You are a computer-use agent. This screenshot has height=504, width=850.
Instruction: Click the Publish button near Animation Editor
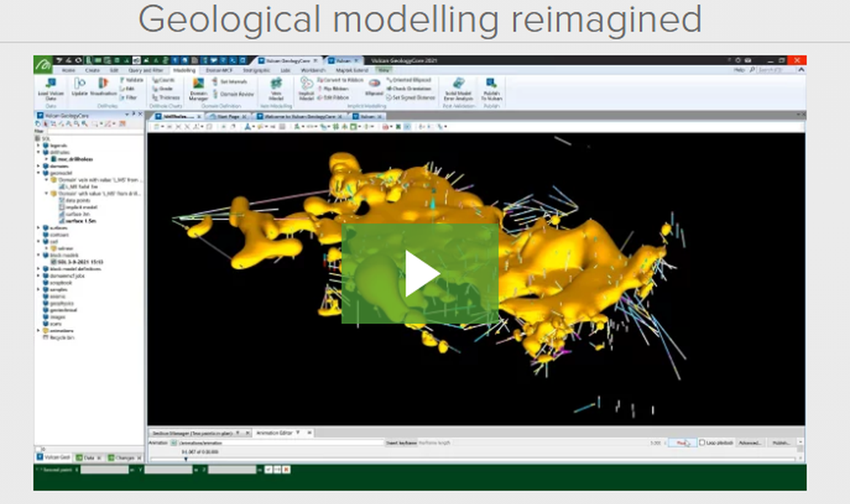pyautogui.click(x=782, y=443)
